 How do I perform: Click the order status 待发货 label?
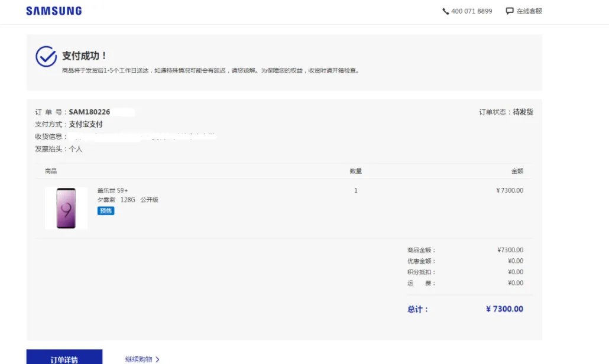tap(523, 112)
